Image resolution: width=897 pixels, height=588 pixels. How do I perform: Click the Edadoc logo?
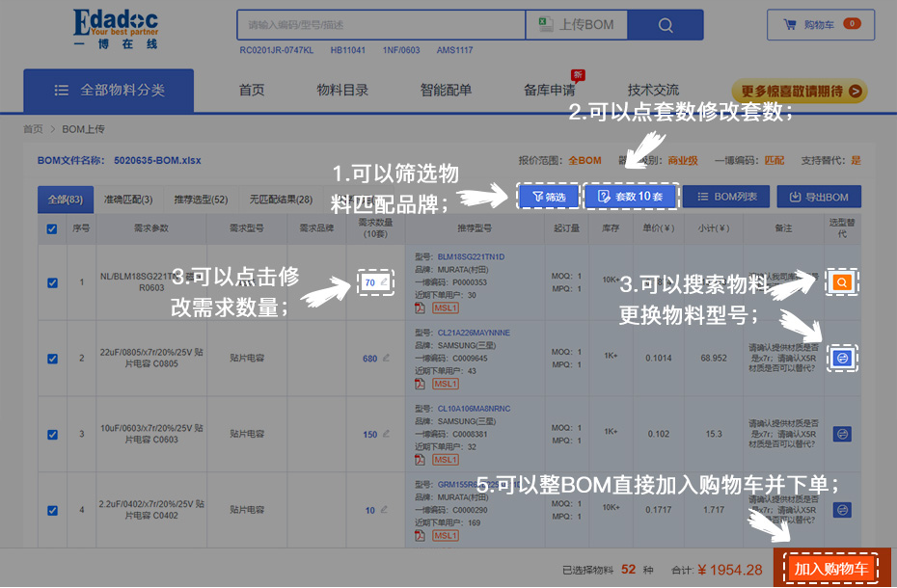(x=116, y=27)
